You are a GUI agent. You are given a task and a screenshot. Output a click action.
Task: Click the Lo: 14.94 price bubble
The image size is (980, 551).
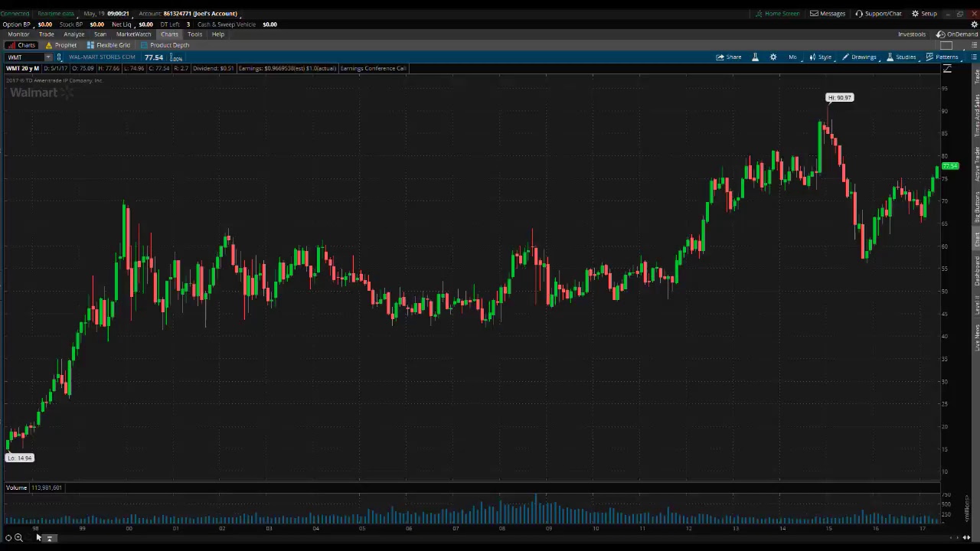click(x=19, y=458)
